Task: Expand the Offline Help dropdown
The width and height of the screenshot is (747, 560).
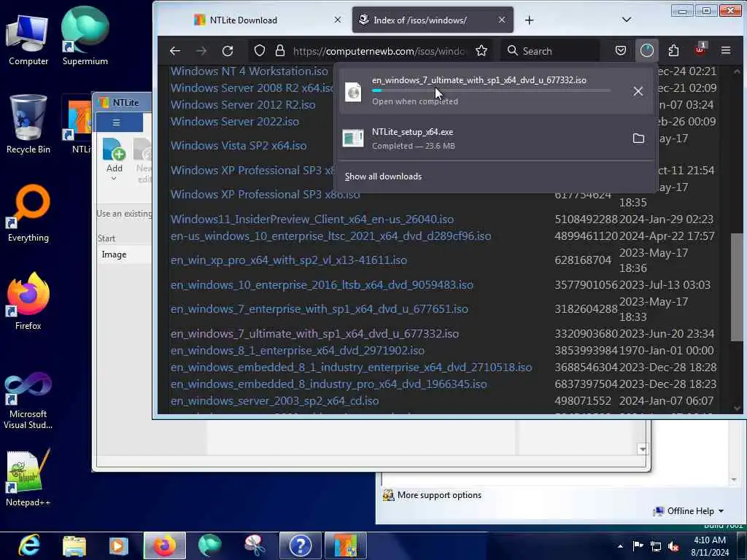Action: pyautogui.click(x=689, y=511)
